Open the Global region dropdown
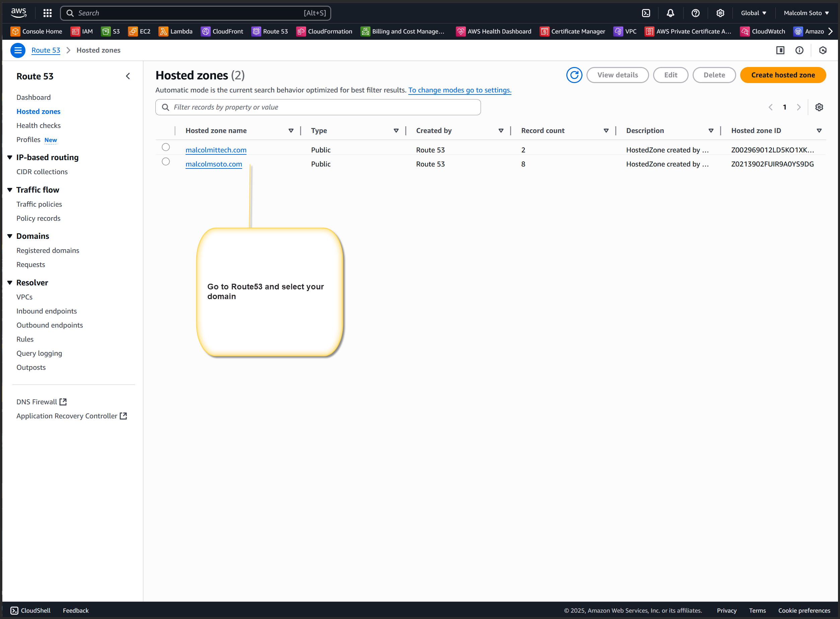 753,13
